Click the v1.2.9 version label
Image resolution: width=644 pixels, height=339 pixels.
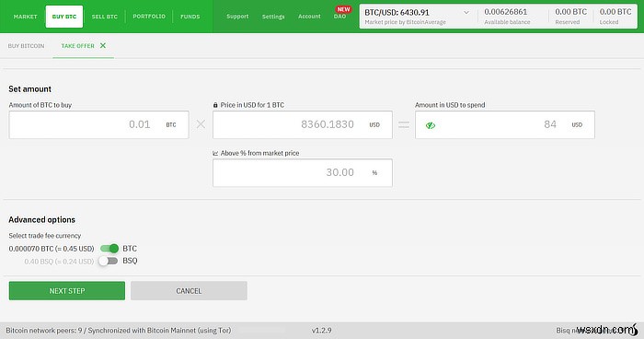point(321,331)
